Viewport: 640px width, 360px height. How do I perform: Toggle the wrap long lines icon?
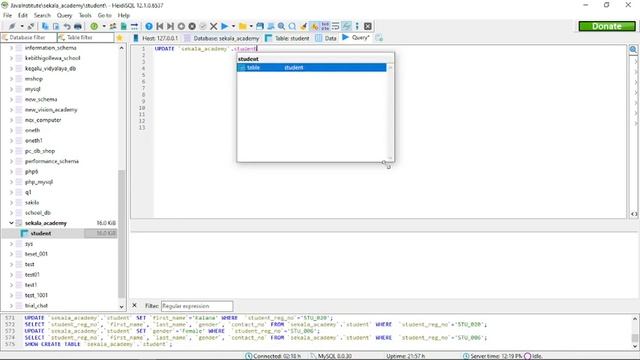click(336, 26)
